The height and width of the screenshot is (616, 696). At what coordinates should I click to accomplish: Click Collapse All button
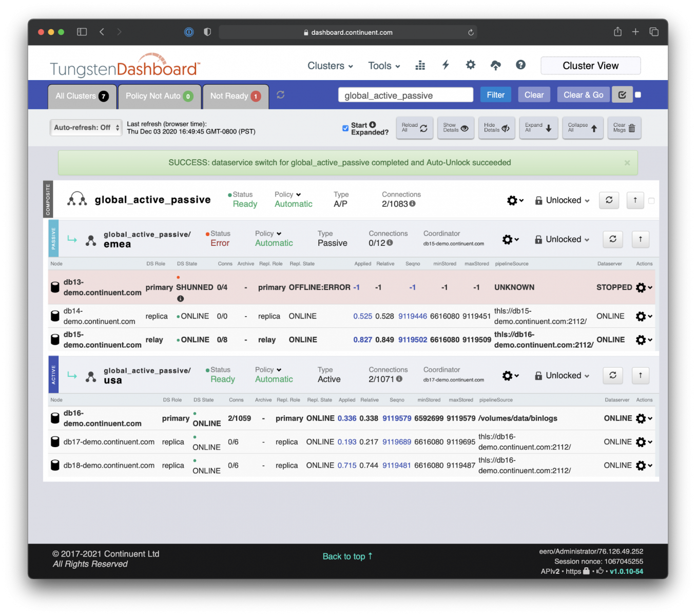pyautogui.click(x=582, y=128)
